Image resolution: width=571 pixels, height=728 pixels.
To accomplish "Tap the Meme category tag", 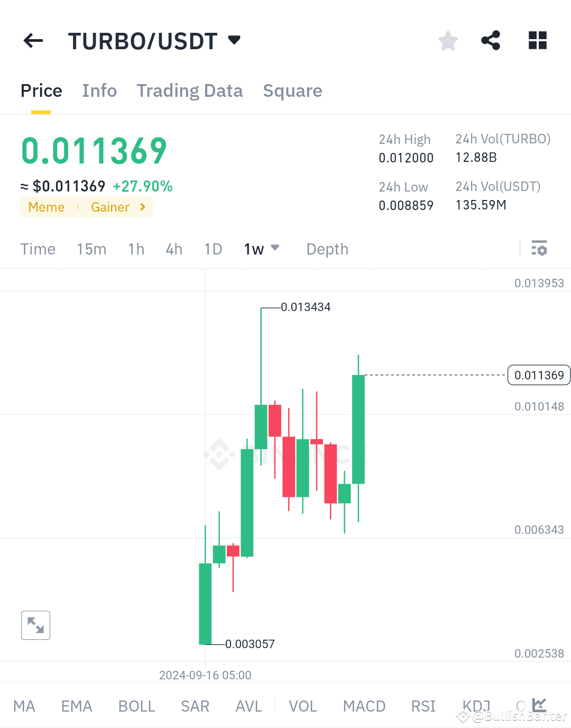I will pyautogui.click(x=47, y=207).
